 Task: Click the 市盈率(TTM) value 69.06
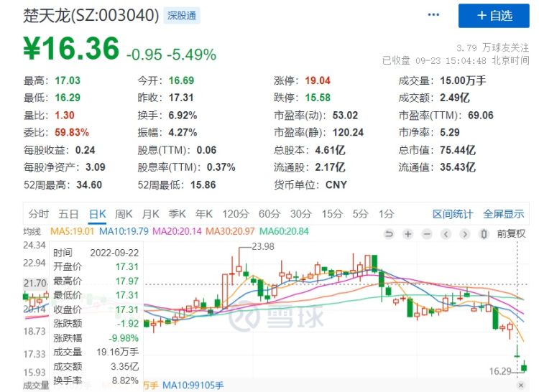click(x=481, y=116)
